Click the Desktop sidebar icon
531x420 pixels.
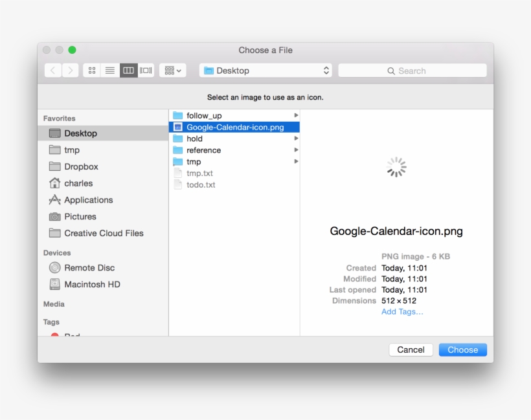[x=54, y=133]
